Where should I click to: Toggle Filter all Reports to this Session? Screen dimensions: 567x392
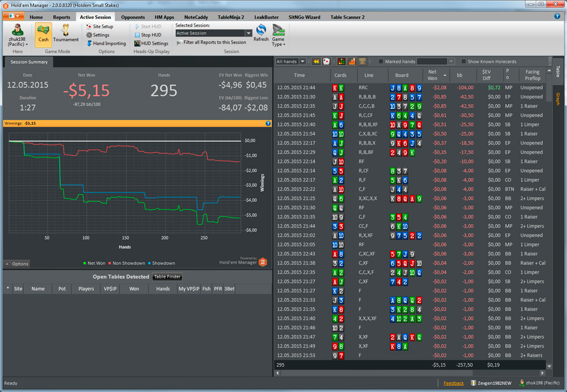211,42
